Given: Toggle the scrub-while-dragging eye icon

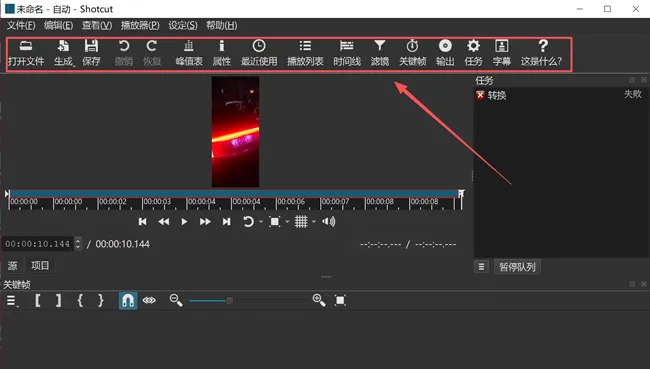Looking at the screenshot, I should (149, 300).
